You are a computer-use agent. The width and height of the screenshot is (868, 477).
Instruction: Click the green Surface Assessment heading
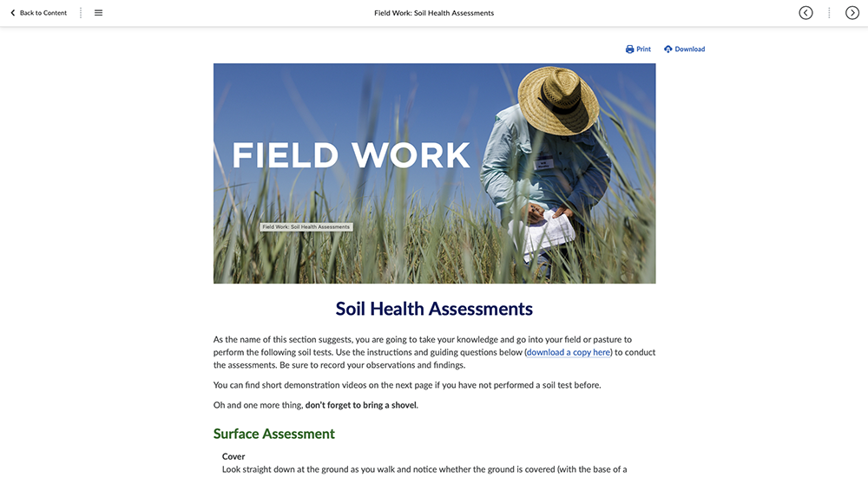coord(273,434)
